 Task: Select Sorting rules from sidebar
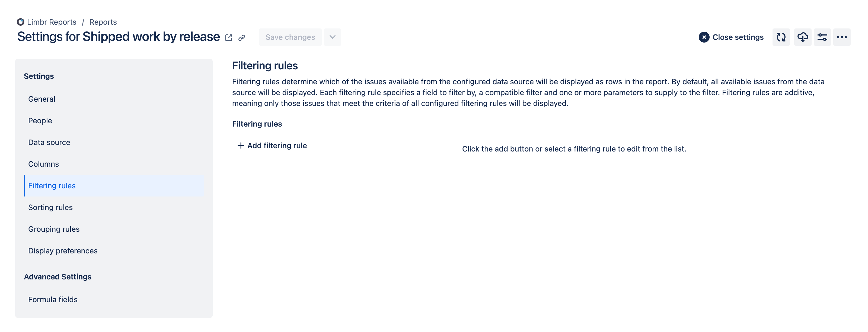tap(50, 207)
